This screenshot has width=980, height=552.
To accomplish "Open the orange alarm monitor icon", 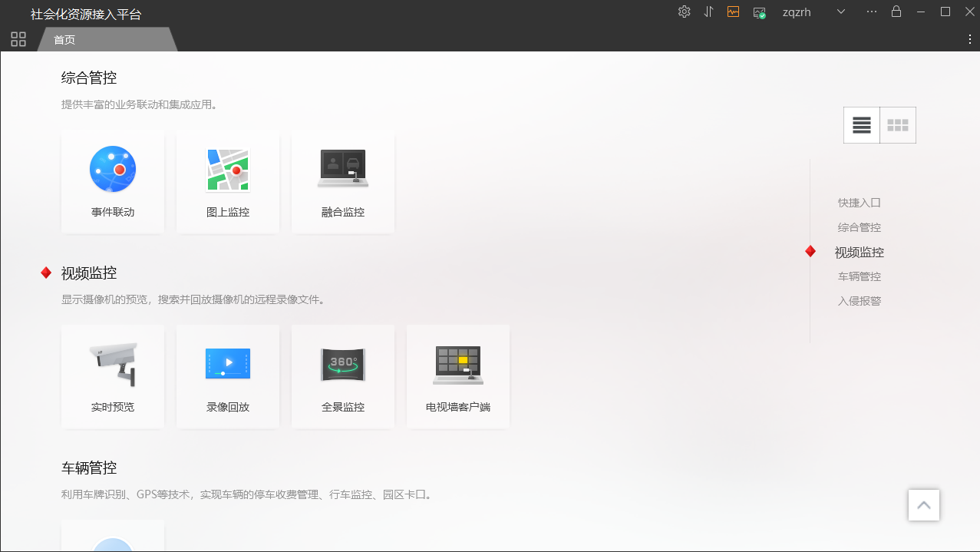I will click(x=734, y=12).
